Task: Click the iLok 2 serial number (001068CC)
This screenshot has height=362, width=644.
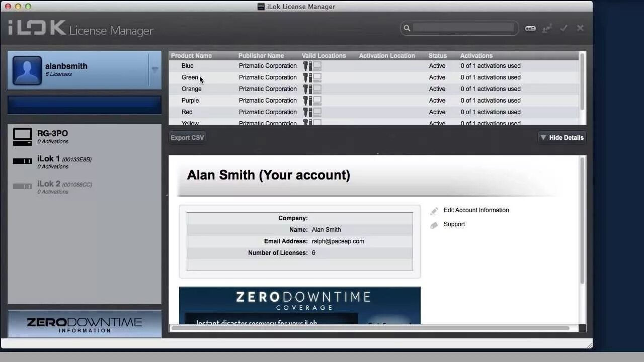Action: click(77, 185)
